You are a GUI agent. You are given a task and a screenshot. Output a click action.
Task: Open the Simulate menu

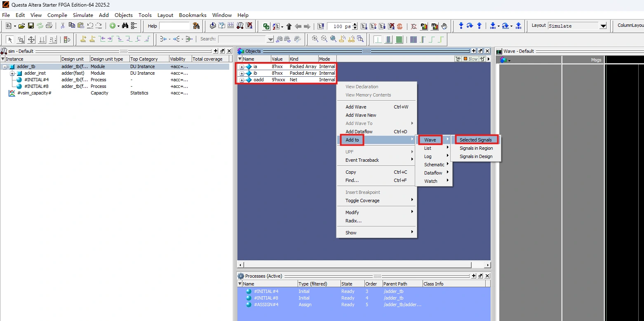pyautogui.click(x=83, y=15)
